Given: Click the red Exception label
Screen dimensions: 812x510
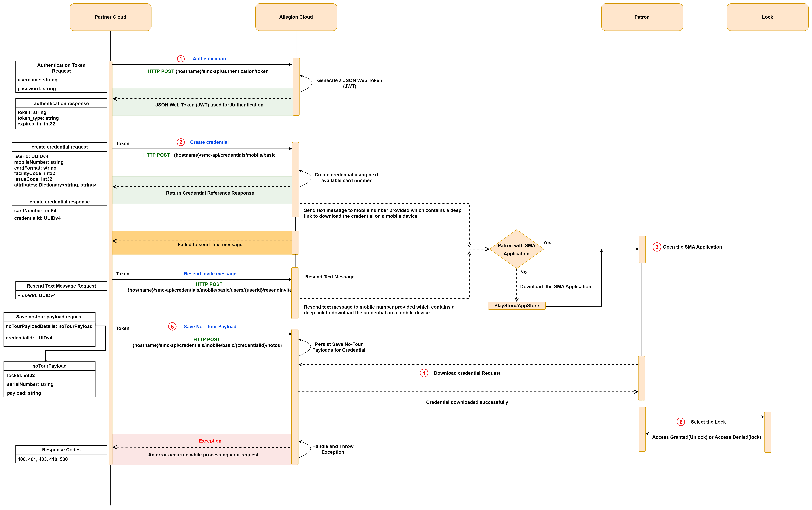Looking at the screenshot, I should tap(210, 441).
